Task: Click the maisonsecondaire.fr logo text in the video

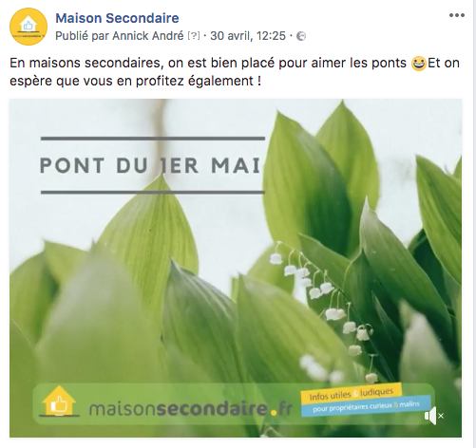Action: coord(190,408)
